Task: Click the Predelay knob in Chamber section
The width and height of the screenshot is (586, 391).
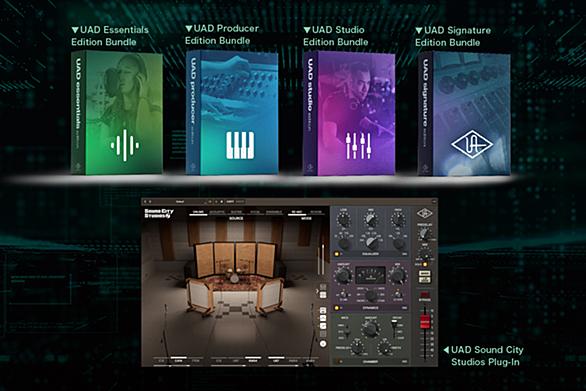Action: coord(357,347)
